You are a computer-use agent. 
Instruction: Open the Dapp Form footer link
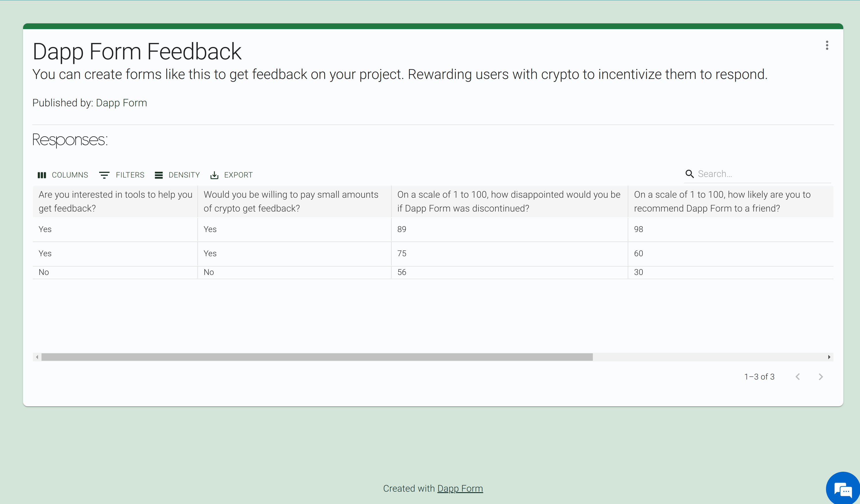coord(460,489)
